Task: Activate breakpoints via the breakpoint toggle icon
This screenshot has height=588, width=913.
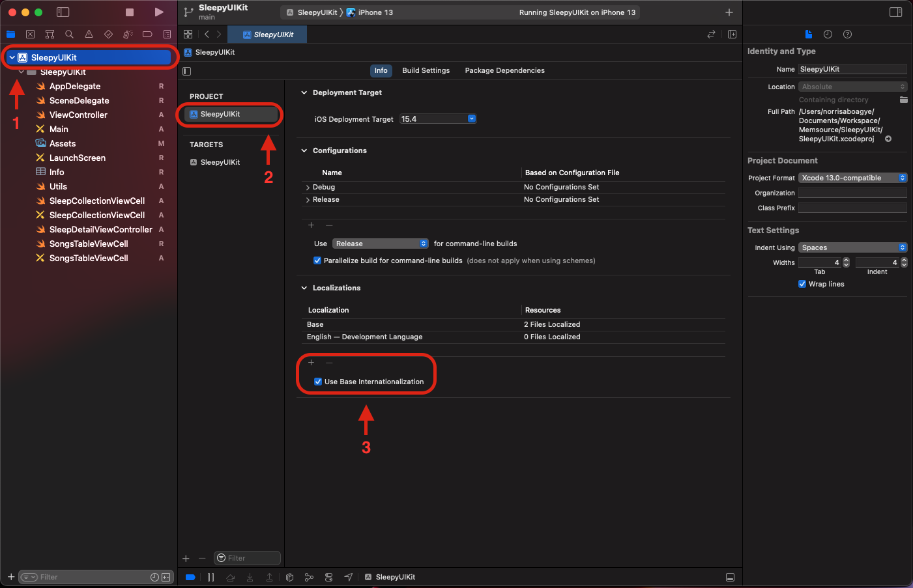Action: (190, 577)
